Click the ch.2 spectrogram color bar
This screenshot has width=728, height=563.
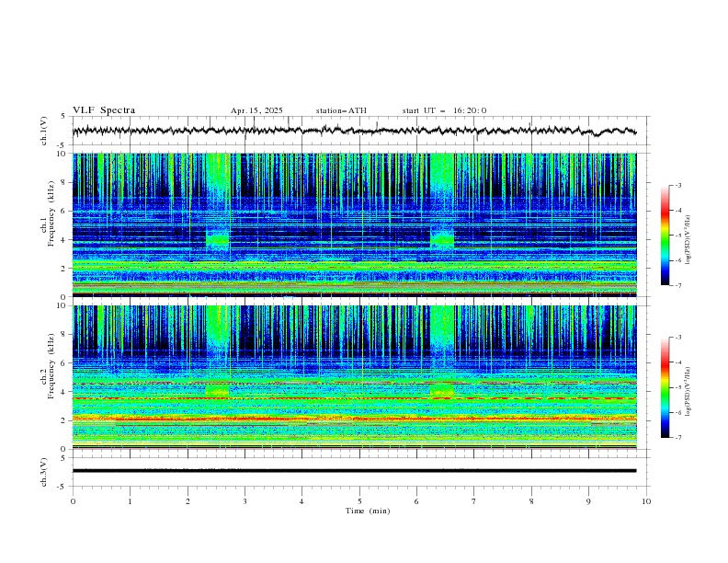click(665, 387)
